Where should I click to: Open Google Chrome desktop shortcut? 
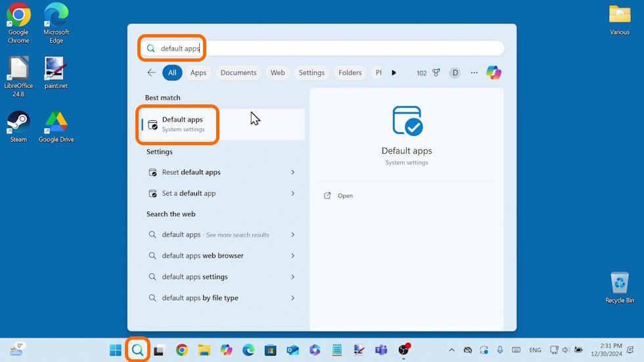point(18,23)
